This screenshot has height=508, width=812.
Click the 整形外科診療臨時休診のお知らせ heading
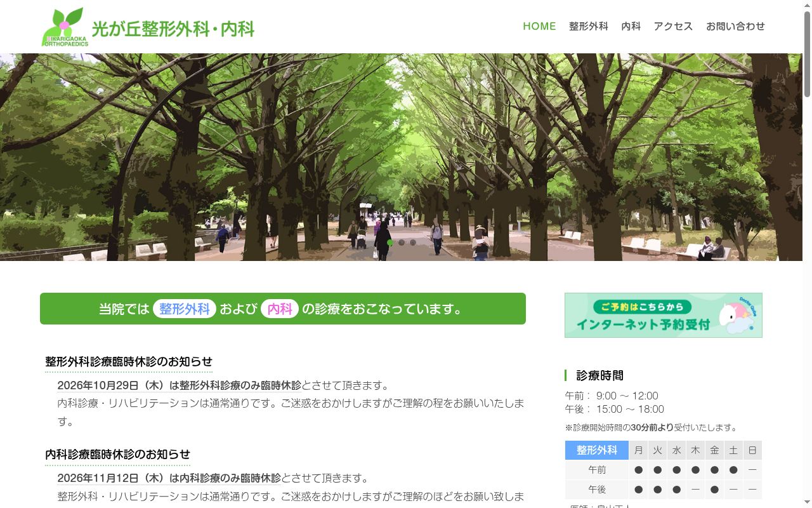point(129,362)
